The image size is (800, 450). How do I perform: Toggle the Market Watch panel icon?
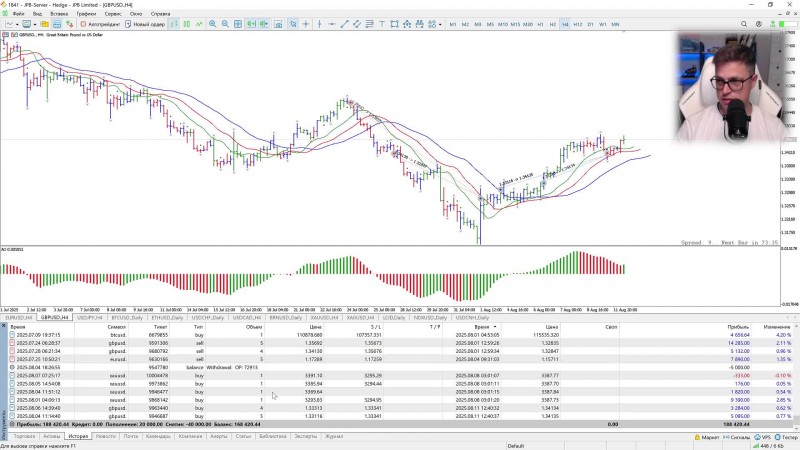(x=57, y=24)
